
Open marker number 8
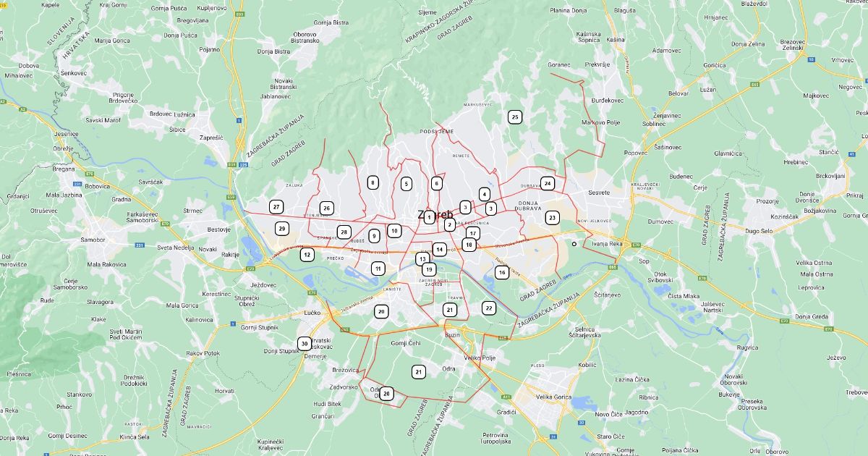pos(373,182)
